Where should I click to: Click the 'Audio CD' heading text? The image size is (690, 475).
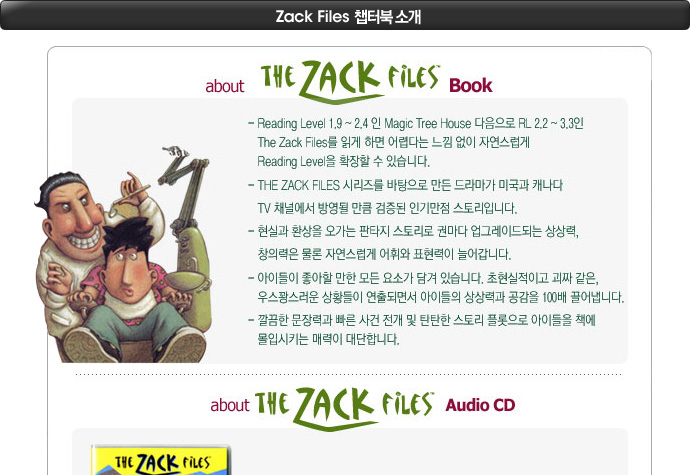(x=480, y=405)
